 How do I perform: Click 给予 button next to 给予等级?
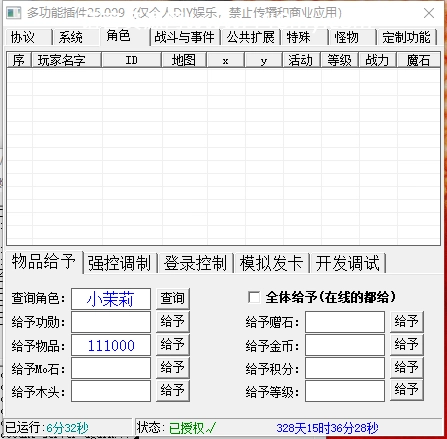[x=407, y=391]
